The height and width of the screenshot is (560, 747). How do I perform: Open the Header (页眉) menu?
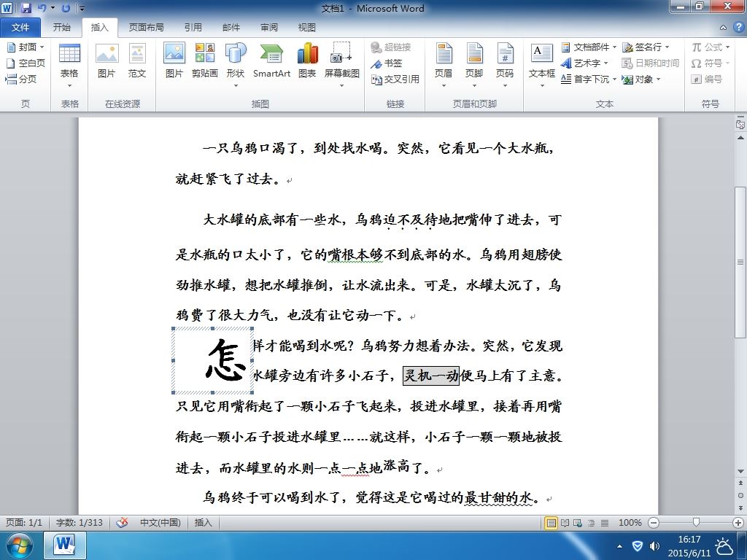[x=444, y=66]
